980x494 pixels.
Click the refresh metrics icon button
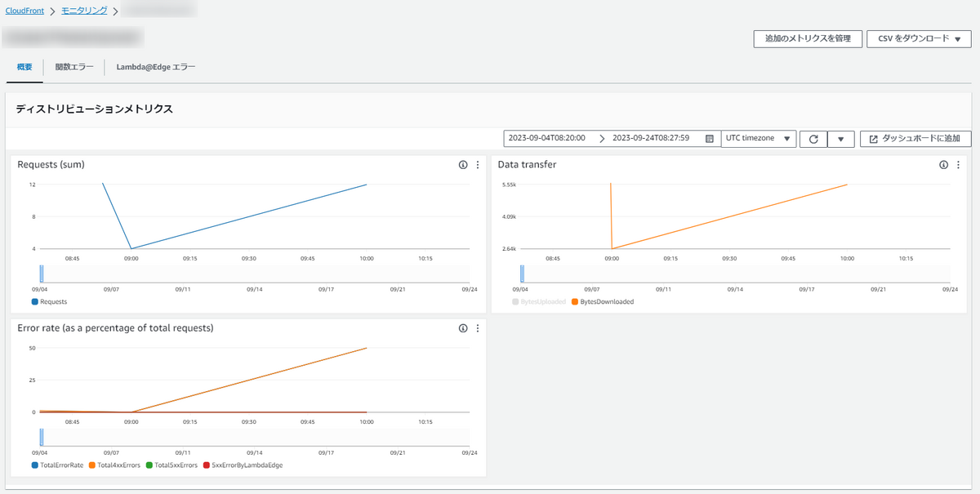[x=813, y=139]
